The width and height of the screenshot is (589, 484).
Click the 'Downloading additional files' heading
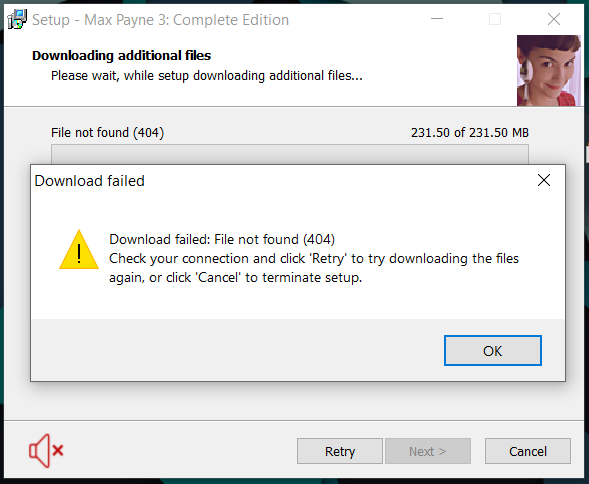coord(121,56)
